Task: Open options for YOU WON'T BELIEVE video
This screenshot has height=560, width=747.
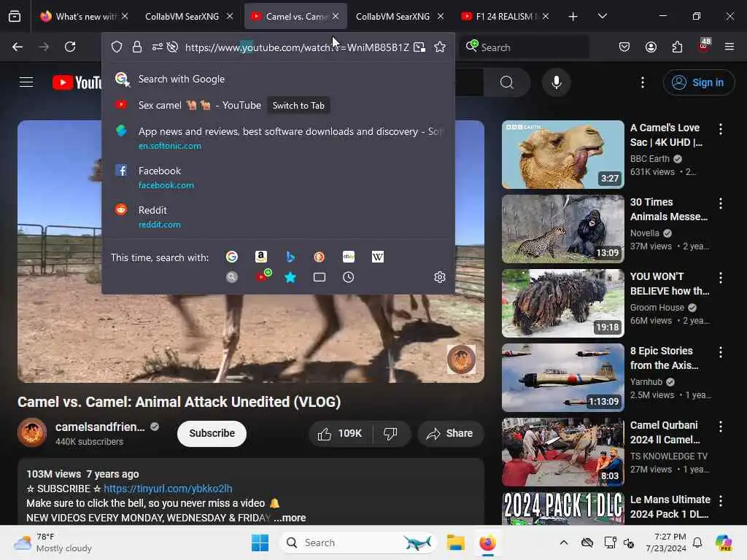Action: (x=720, y=278)
